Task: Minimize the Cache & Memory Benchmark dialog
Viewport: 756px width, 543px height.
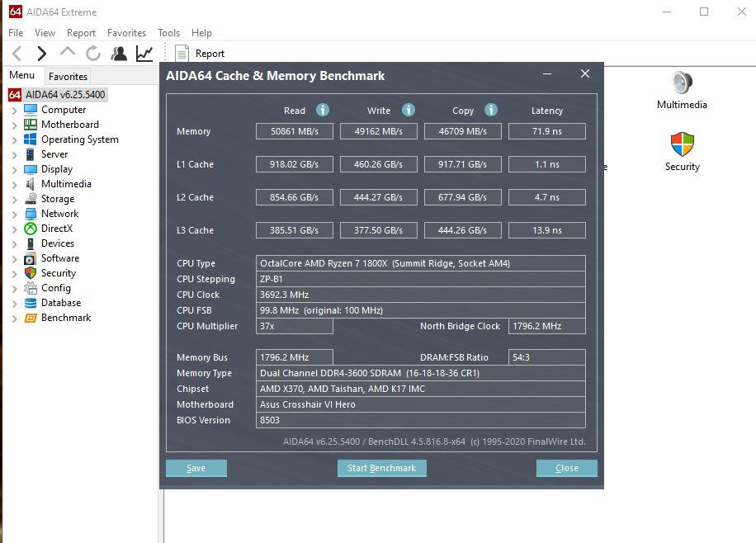Action: (547, 74)
